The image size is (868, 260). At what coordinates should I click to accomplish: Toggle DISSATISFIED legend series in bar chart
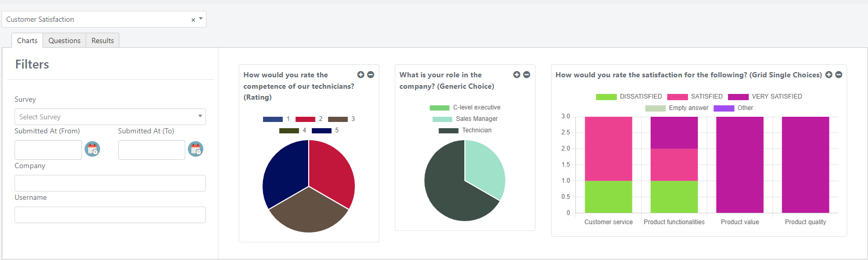629,97
